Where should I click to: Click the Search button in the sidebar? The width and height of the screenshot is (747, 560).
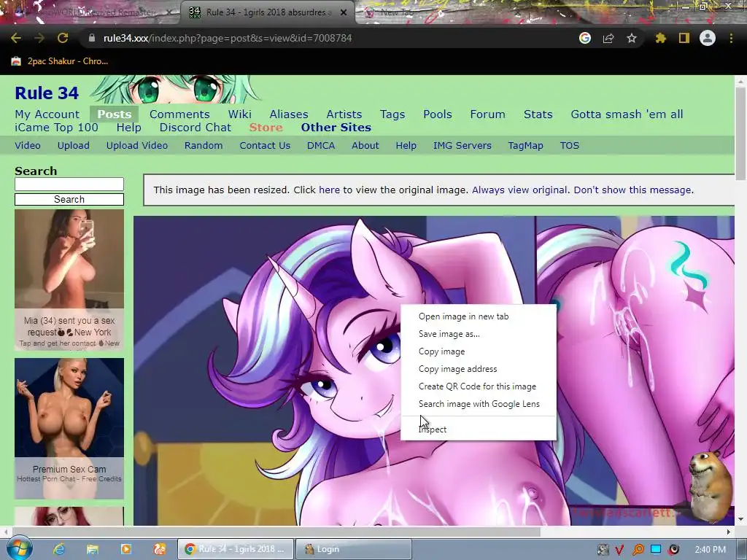click(69, 200)
